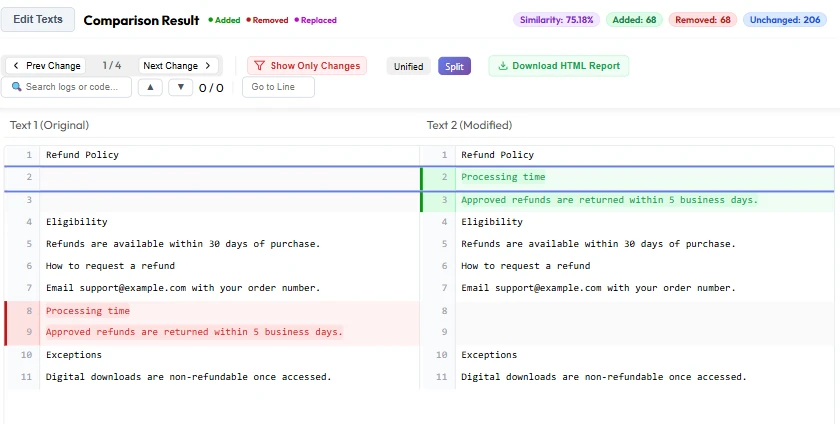840x424 pixels.
Task: Click 'Eligibility' in the Modified pane
Action: tap(492, 222)
